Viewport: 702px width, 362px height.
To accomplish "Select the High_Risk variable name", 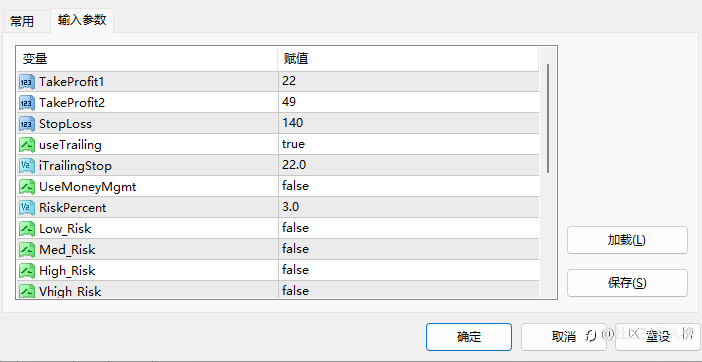I will pyautogui.click(x=67, y=271).
